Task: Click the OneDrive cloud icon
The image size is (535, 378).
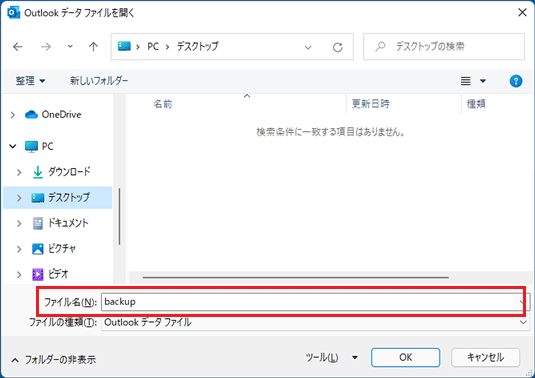Action: pos(31,115)
